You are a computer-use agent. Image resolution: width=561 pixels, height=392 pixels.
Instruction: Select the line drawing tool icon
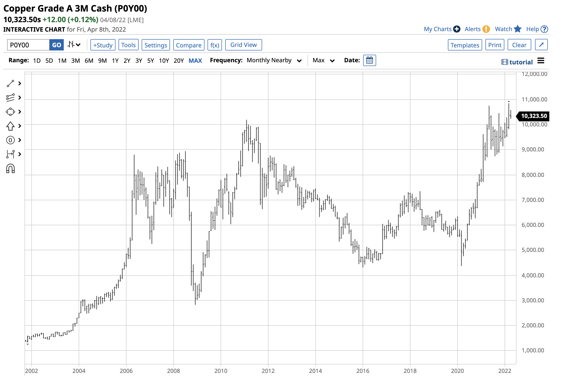pos(10,84)
